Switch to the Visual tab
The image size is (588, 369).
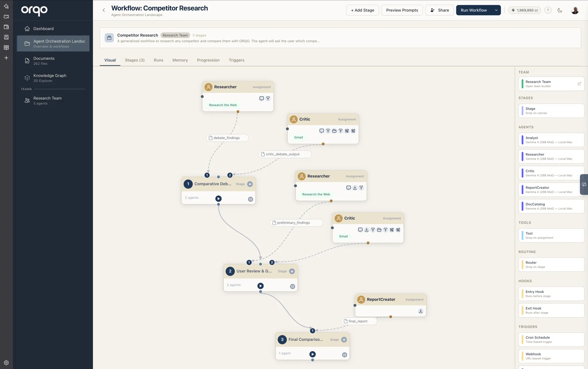click(110, 60)
